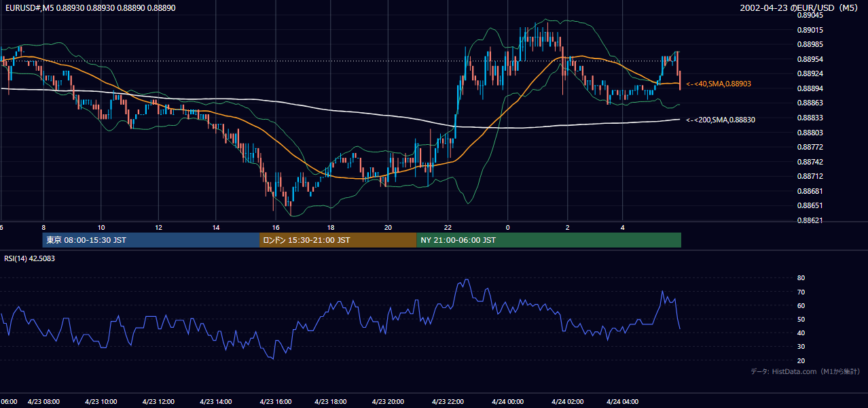Click price axis label 0.89045
This screenshot has width=868, height=408.
[810, 14]
